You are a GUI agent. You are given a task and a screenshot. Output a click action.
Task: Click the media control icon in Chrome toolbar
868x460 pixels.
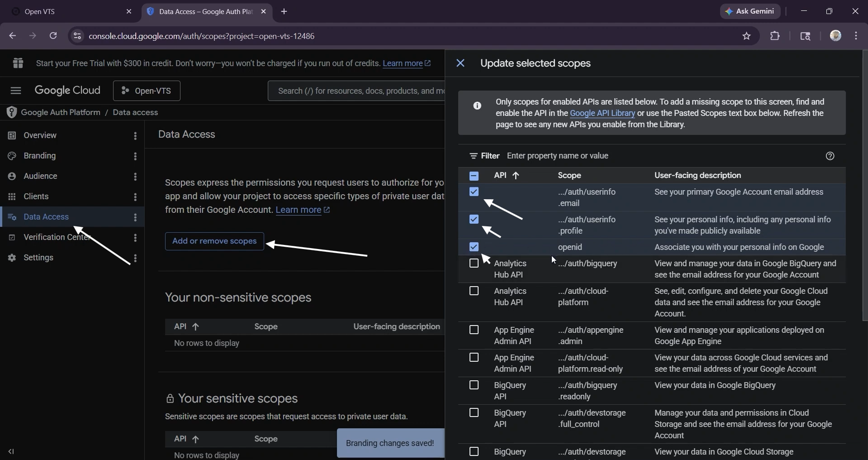[x=806, y=36]
